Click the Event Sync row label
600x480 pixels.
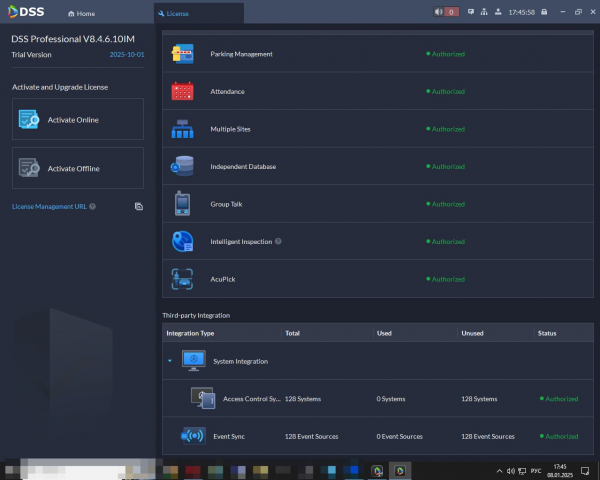coord(229,437)
